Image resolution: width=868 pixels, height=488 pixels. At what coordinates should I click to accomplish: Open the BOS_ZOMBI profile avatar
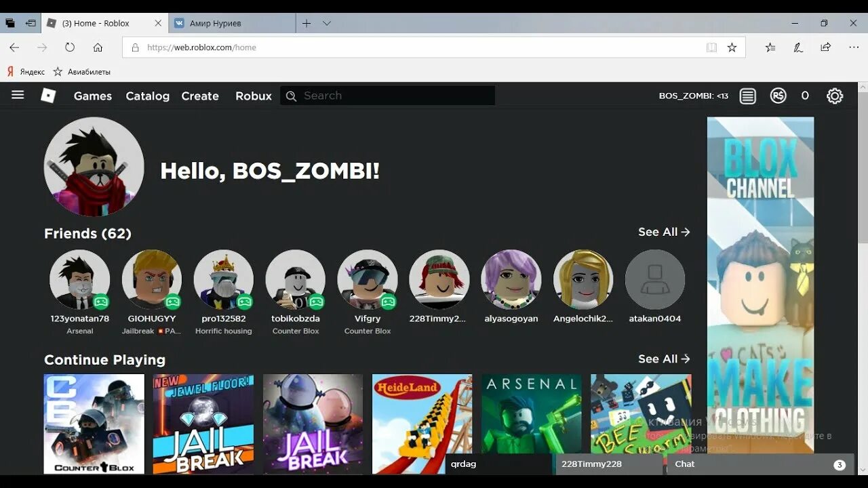[x=94, y=167]
